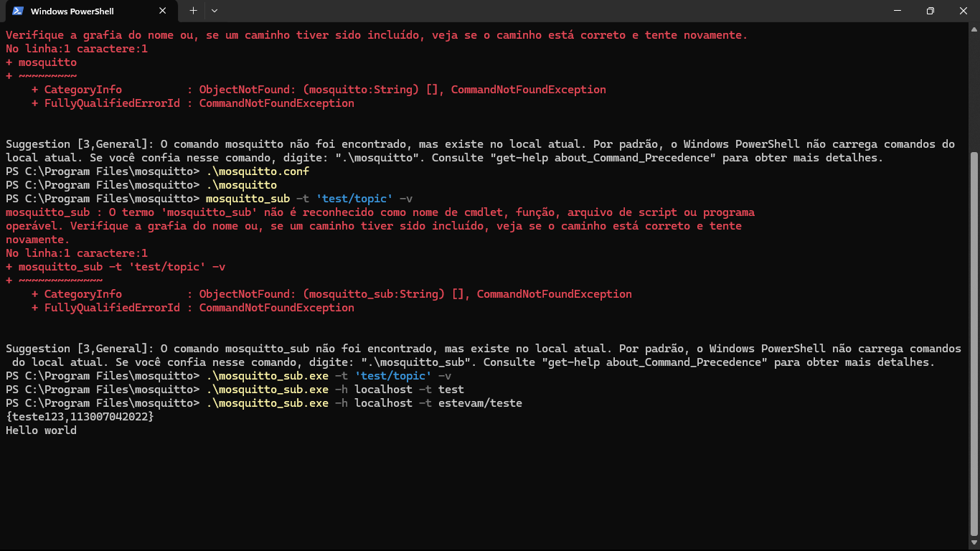Click the output "{teste123,113007042022}"
The image size is (980, 551).
(x=80, y=417)
